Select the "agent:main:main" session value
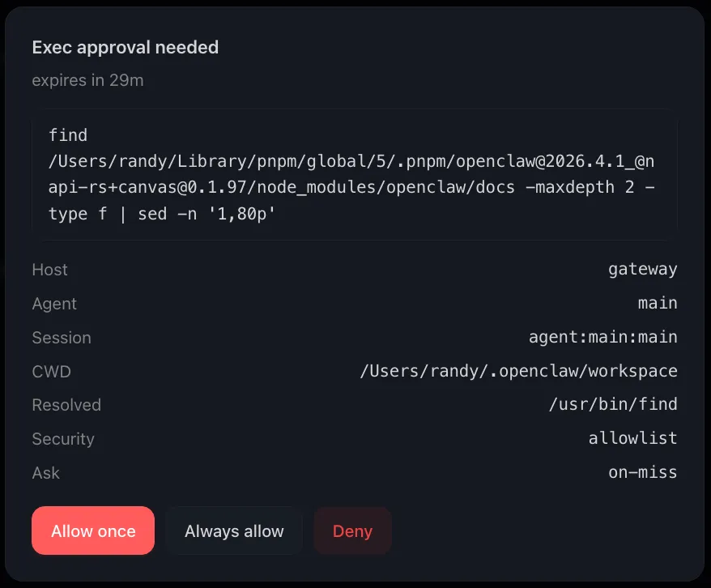 tap(602, 338)
